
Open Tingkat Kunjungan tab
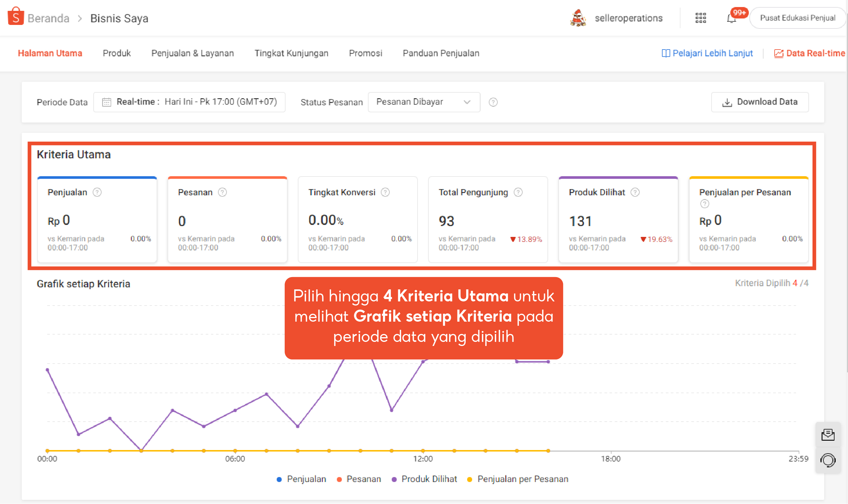click(x=291, y=53)
